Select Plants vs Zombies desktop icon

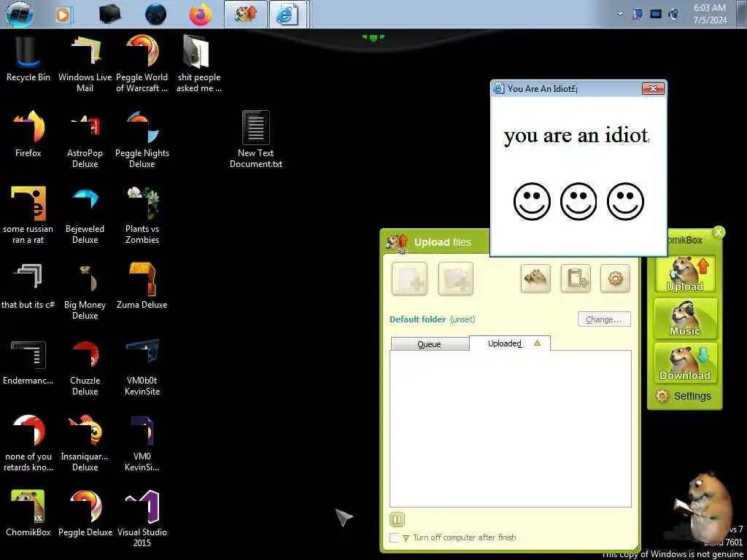point(142,215)
